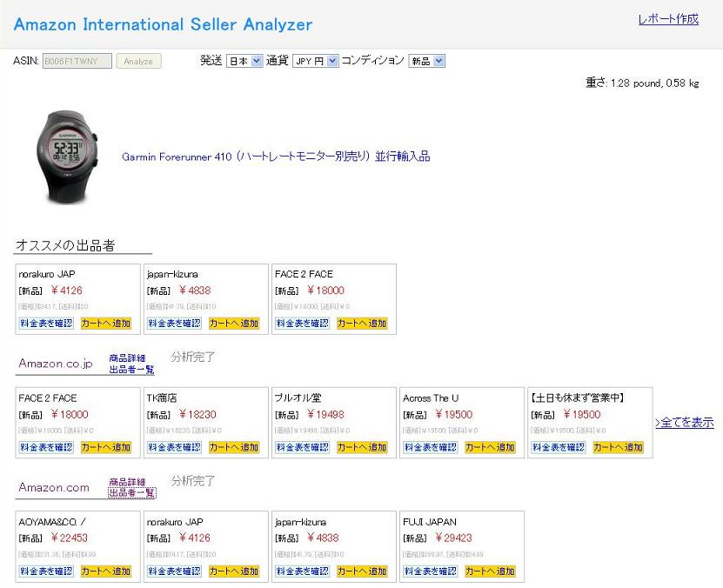Click 料金表を確認 for AOYAMA&CO.
The image size is (723, 588).
(46, 571)
